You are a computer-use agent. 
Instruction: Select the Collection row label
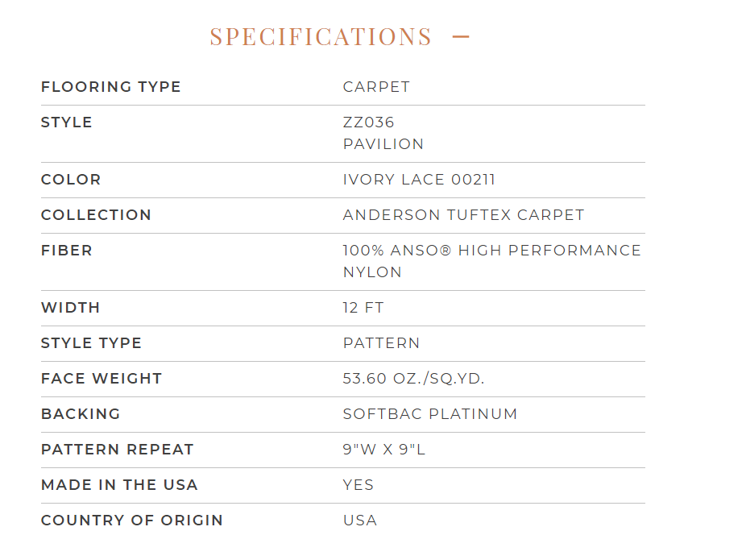point(96,215)
